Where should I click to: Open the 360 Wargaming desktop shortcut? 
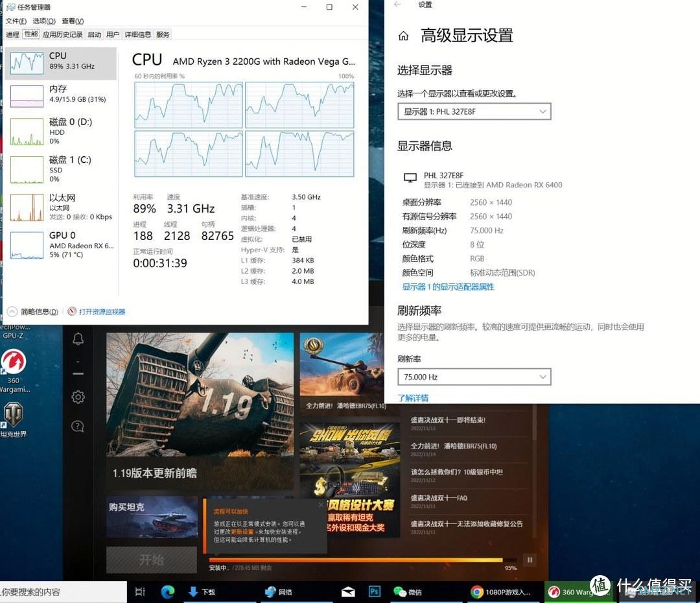[14, 370]
